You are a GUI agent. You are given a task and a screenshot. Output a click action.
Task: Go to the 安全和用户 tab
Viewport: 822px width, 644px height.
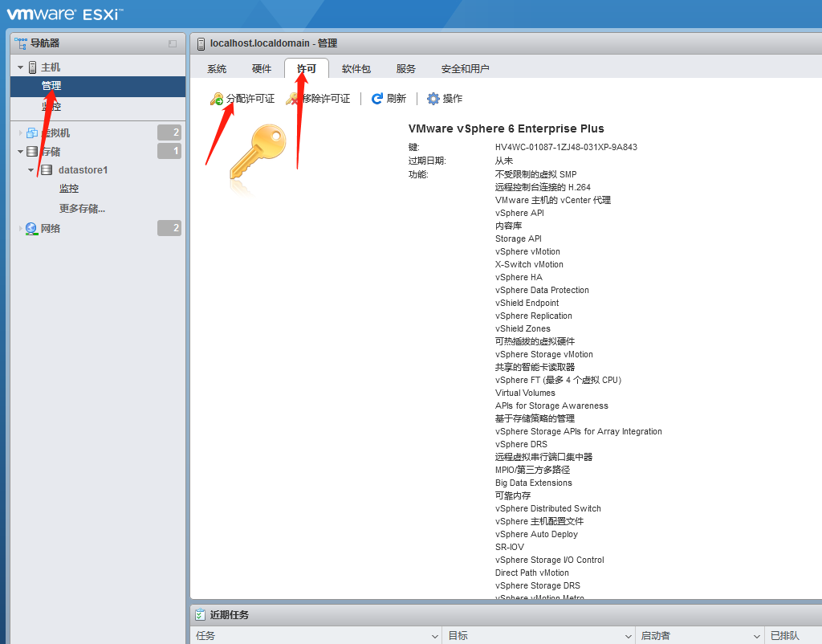pyautogui.click(x=465, y=69)
